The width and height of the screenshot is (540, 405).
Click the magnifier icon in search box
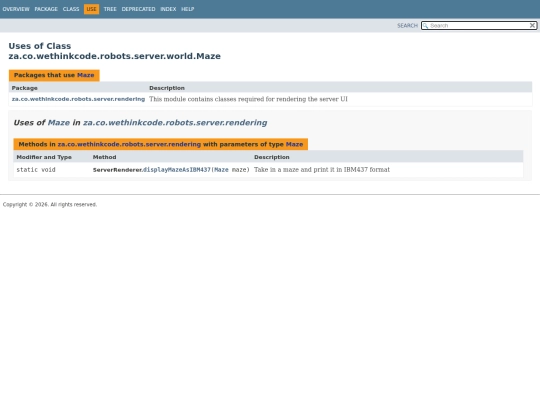pyautogui.click(x=426, y=26)
